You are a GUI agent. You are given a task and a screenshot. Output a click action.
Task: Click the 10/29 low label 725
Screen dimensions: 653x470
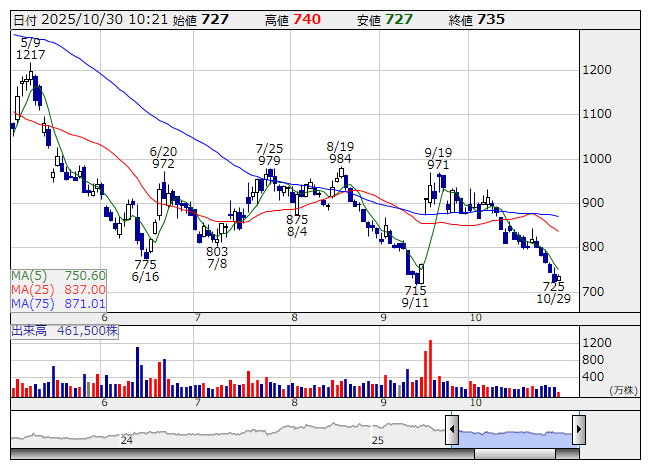click(553, 286)
